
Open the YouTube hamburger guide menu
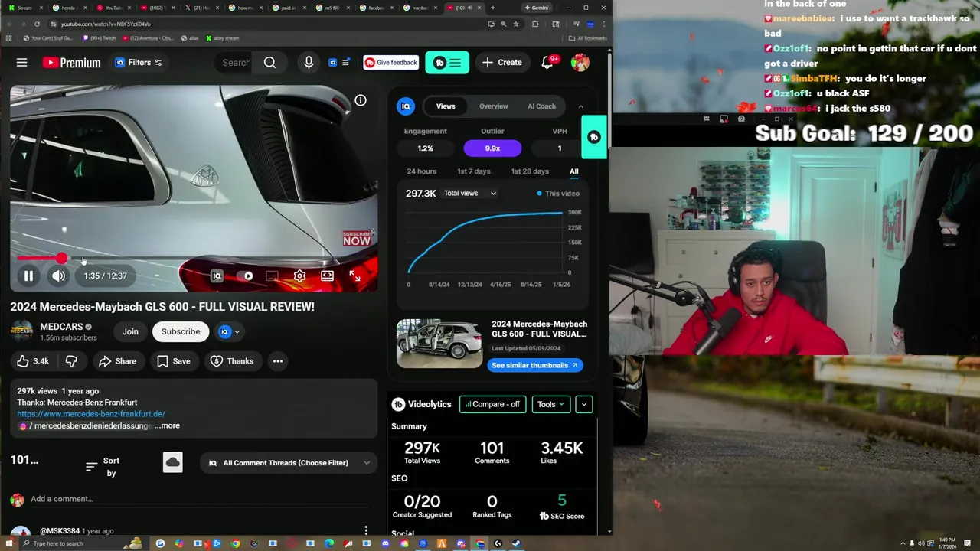pyautogui.click(x=21, y=63)
